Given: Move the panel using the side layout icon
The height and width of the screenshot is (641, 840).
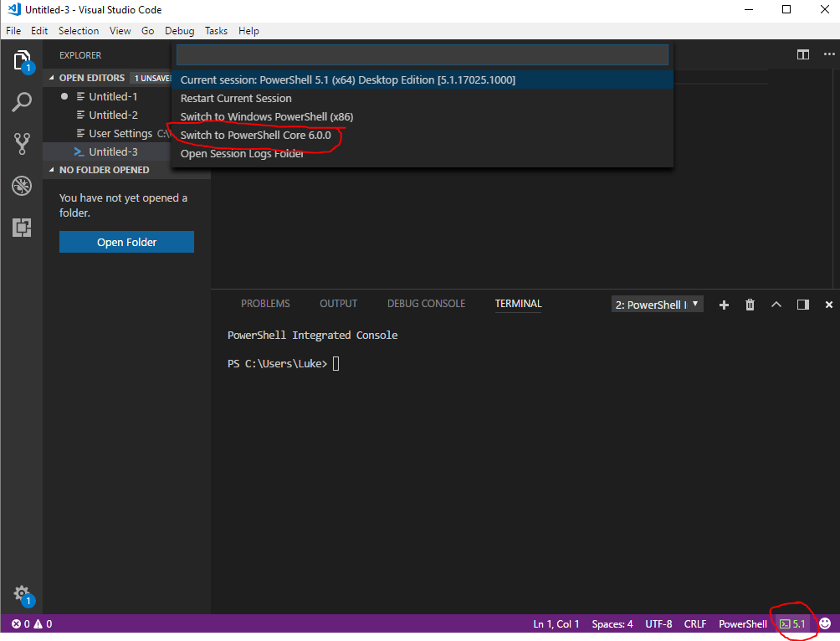Looking at the screenshot, I should pos(802,305).
